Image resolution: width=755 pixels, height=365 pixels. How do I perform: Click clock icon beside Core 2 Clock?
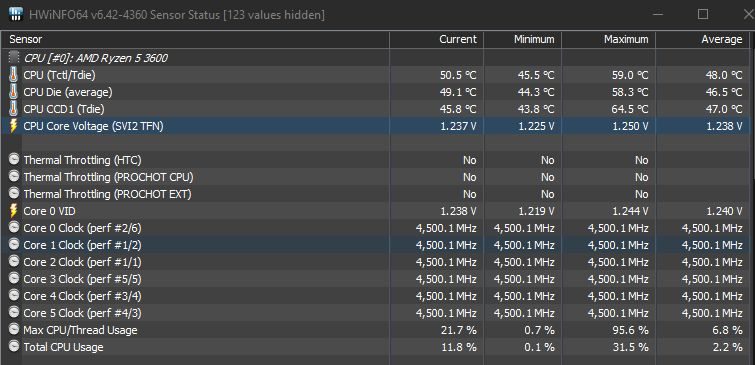pyautogui.click(x=14, y=262)
